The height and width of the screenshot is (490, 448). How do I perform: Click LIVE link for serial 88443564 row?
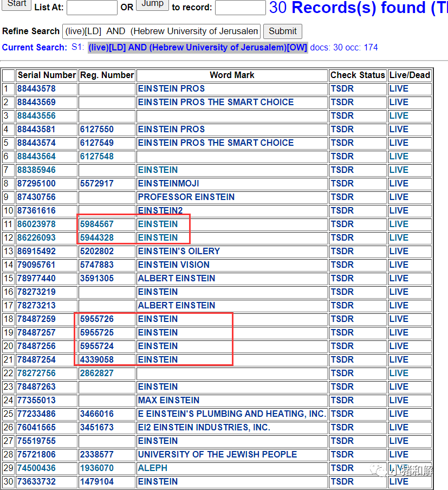click(x=399, y=156)
